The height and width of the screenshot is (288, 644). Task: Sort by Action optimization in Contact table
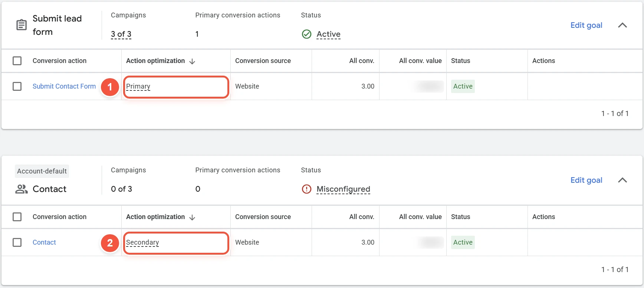[x=155, y=217]
